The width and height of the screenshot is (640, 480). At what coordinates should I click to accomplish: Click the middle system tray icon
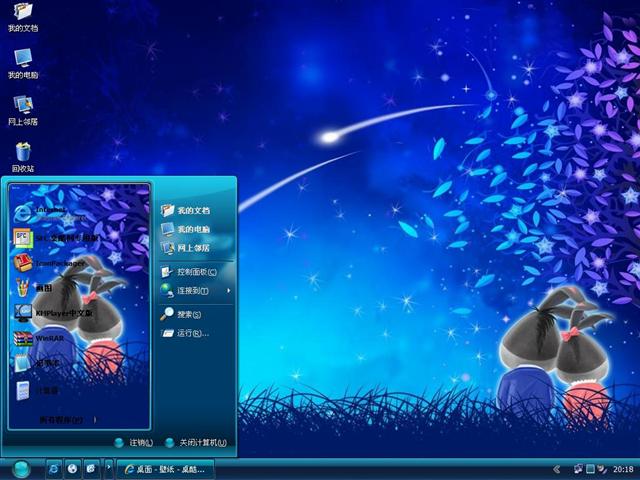[x=590, y=469]
